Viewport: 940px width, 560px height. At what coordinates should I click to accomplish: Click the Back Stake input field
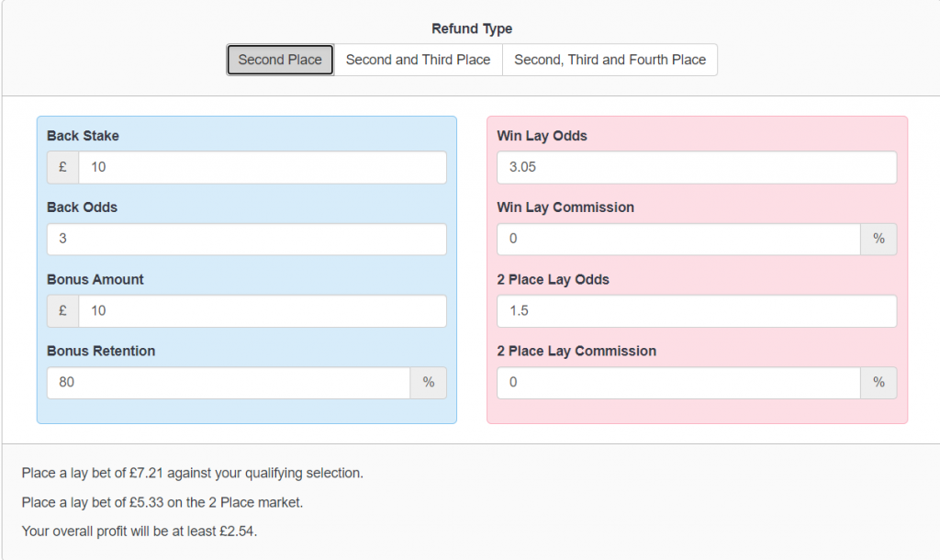263,167
